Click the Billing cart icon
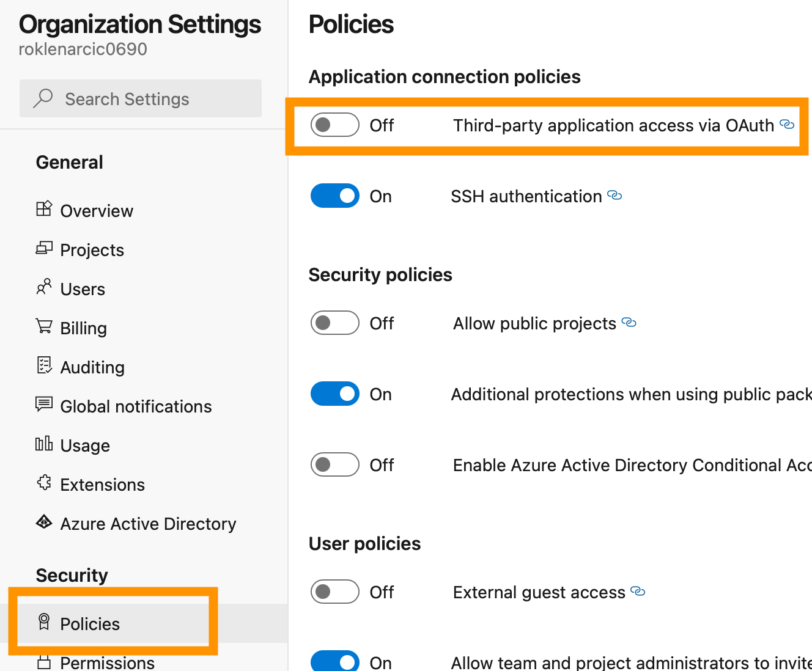Image resolution: width=812 pixels, height=671 pixels. coord(44,326)
